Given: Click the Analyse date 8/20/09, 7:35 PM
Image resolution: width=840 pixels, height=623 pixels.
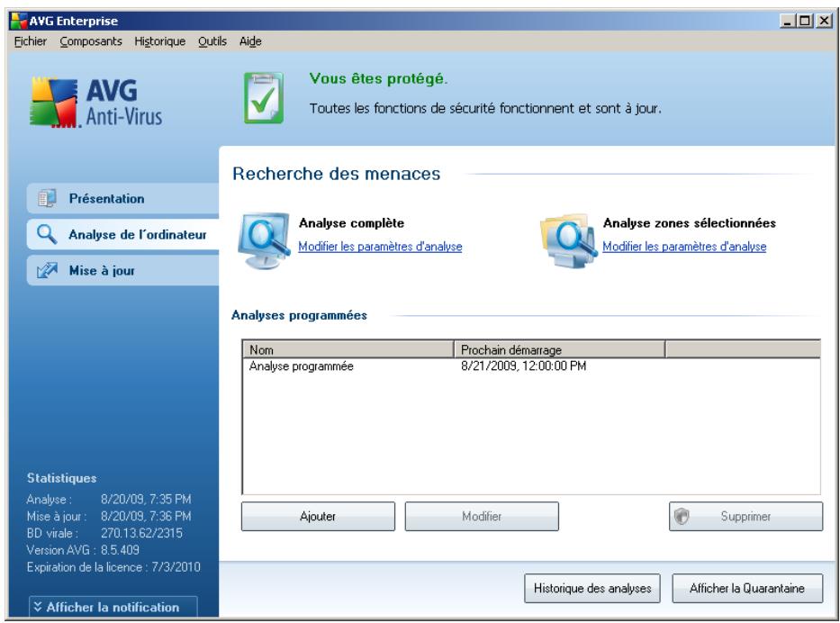Looking at the screenshot, I should [x=146, y=500].
